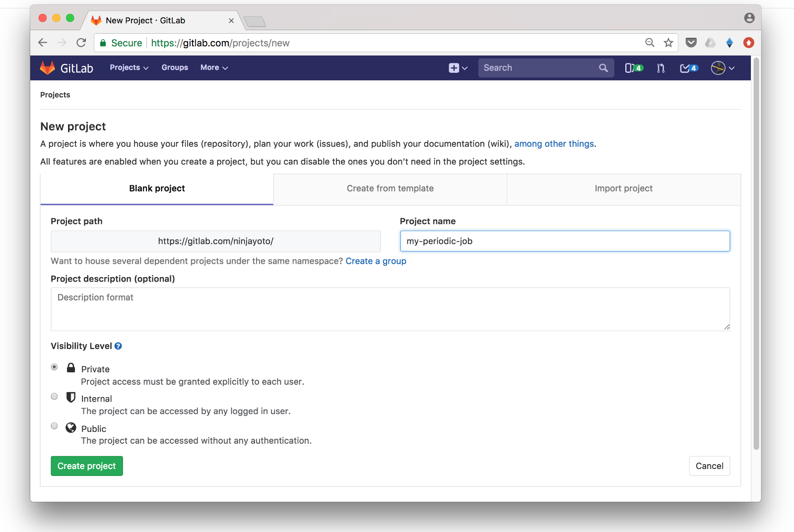Open the issues icon in navbar
794x532 pixels.
click(x=633, y=68)
